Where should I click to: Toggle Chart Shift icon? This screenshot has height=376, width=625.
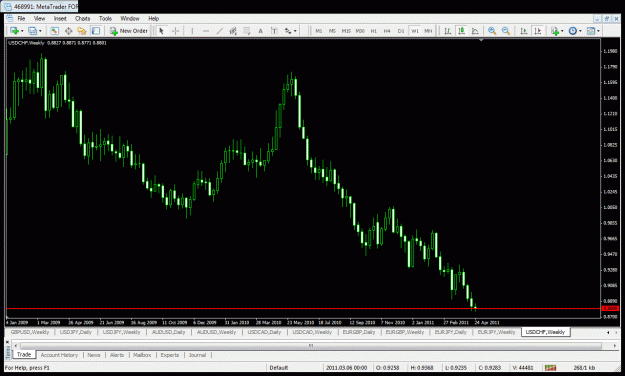coord(538,31)
